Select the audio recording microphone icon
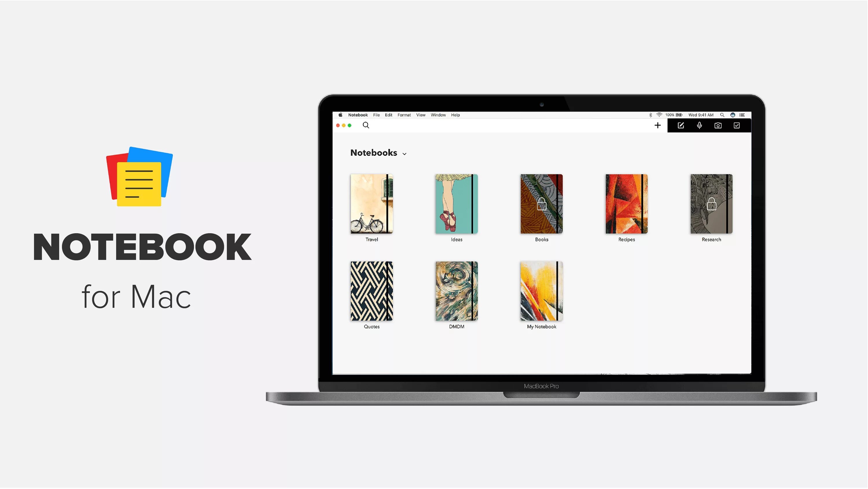Image resolution: width=868 pixels, height=489 pixels. click(x=699, y=125)
